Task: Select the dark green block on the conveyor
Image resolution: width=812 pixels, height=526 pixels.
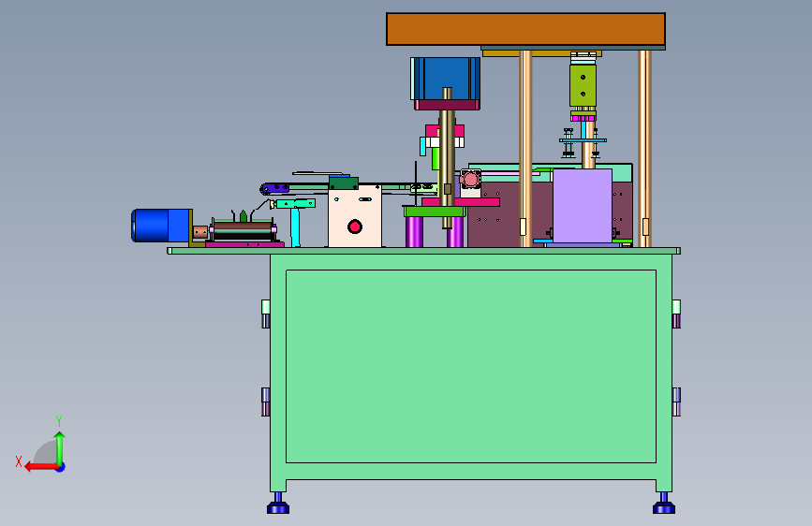Action: (344, 183)
